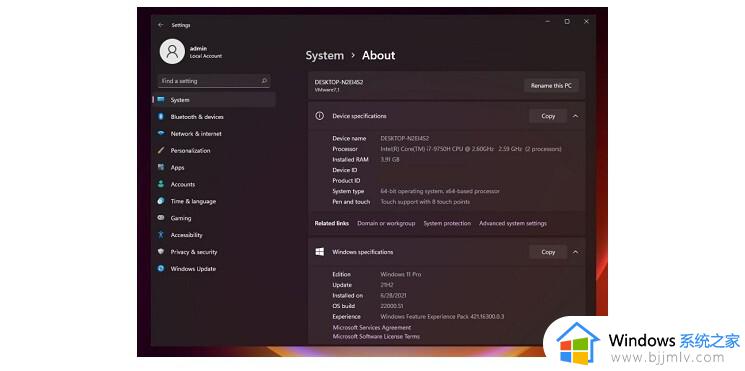The image size is (745, 371).
Task: Open System protection link
Action: [x=447, y=223]
